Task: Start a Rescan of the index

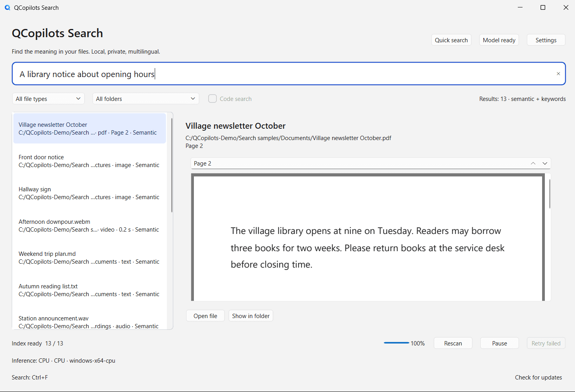Action: [x=453, y=343]
